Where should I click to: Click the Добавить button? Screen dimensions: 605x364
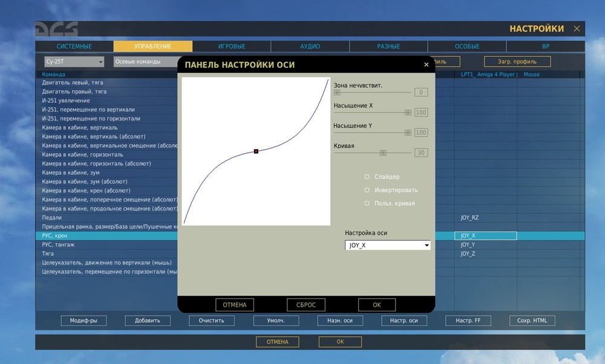pyautogui.click(x=148, y=320)
